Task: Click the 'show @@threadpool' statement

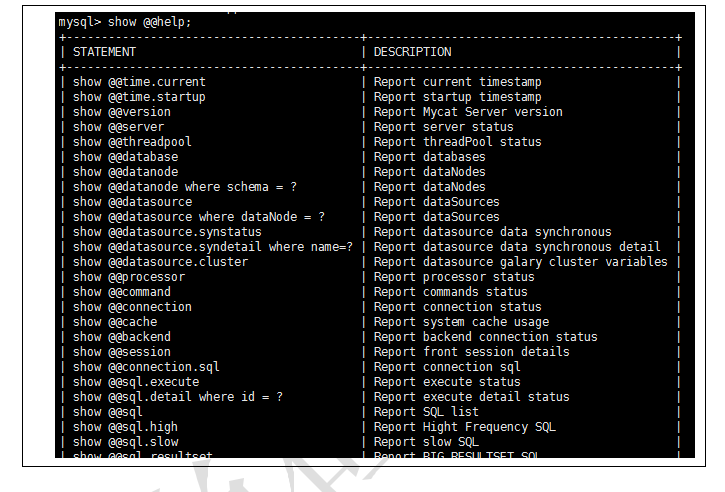Action: point(132,142)
